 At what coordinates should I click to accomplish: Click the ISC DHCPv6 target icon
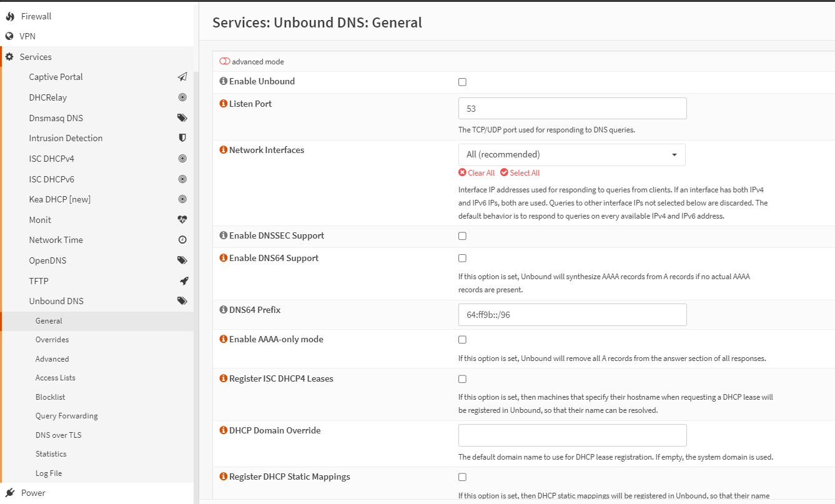[x=182, y=179]
